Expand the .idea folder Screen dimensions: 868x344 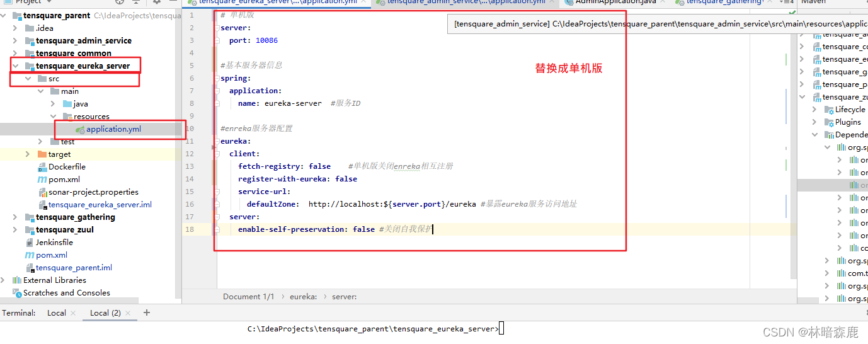(15, 28)
